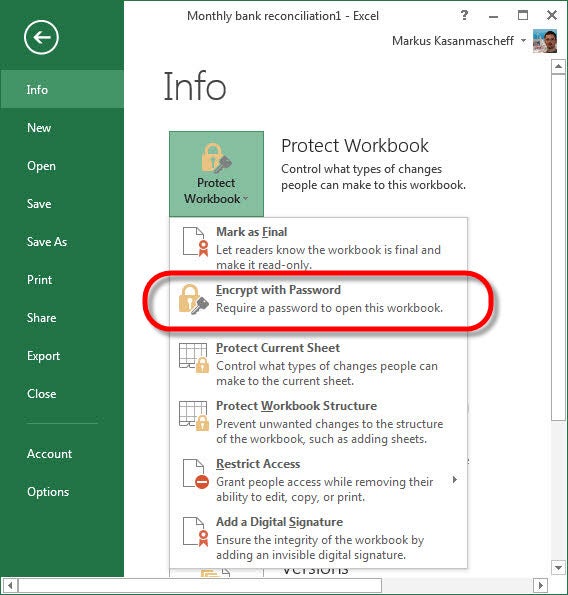
Task: Expand the Restrict Access submenu arrow
Action: coord(455,480)
